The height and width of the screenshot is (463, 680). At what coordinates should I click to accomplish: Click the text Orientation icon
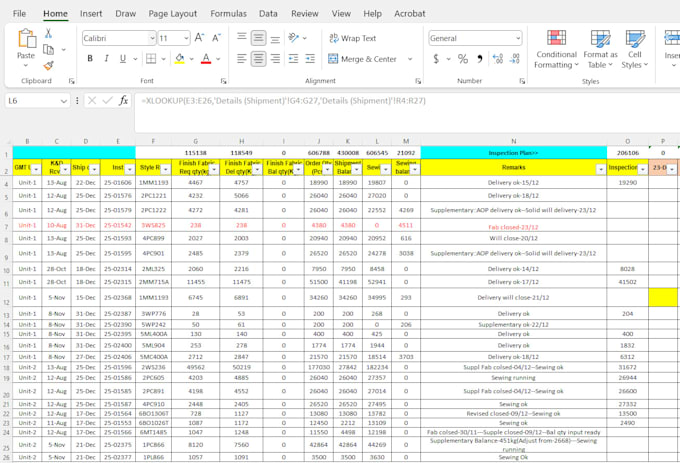click(x=294, y=38)
